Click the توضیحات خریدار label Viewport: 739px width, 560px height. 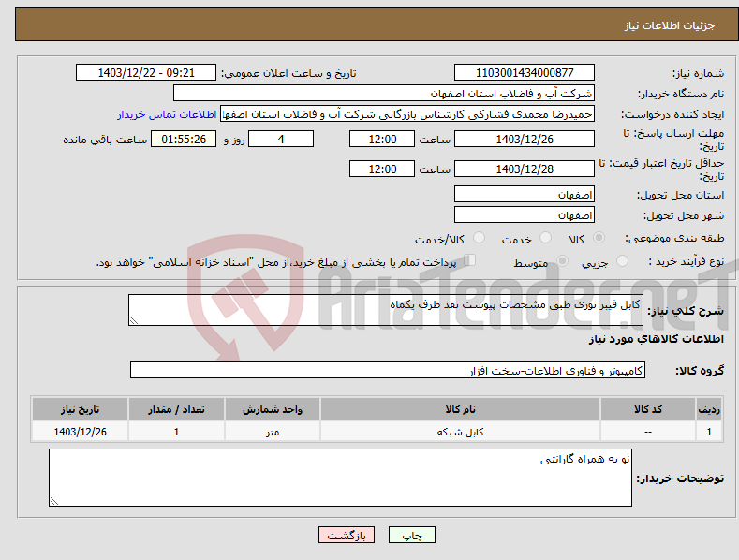[x=681, y=479]
